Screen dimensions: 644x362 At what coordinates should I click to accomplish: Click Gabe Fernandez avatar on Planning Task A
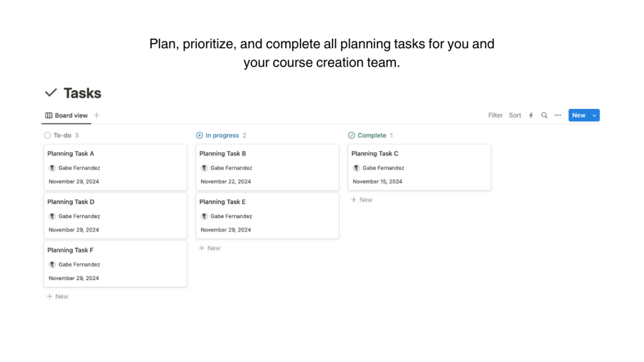(x=53, y=168)
